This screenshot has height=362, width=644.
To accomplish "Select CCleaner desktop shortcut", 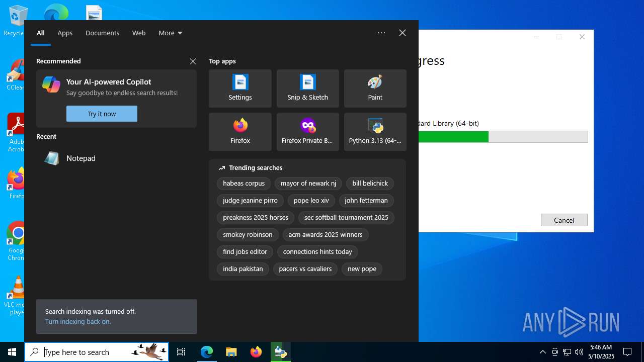I will [15, 75].
